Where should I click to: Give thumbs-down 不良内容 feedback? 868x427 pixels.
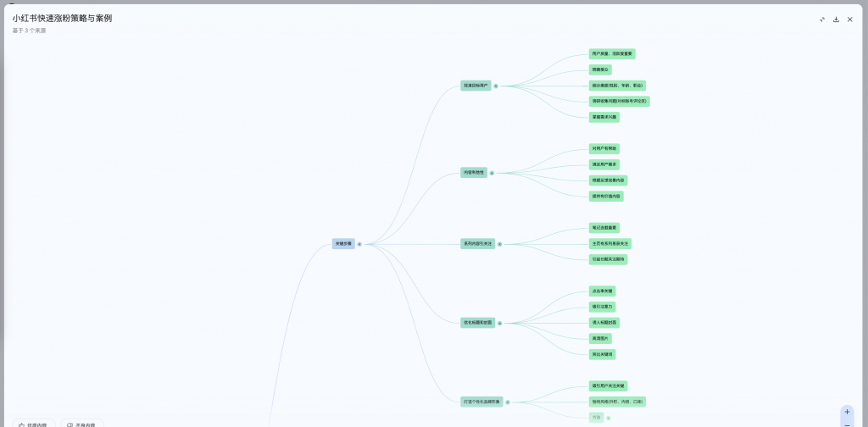(82, 424)
